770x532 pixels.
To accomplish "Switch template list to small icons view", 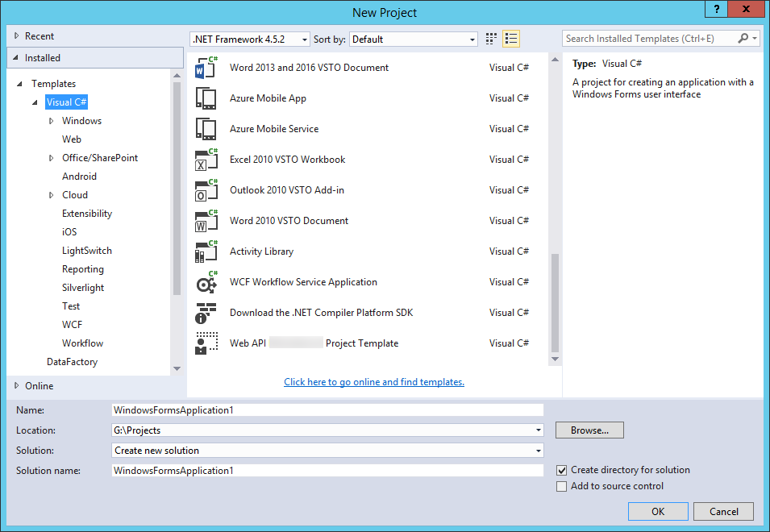I will point(491,38).
